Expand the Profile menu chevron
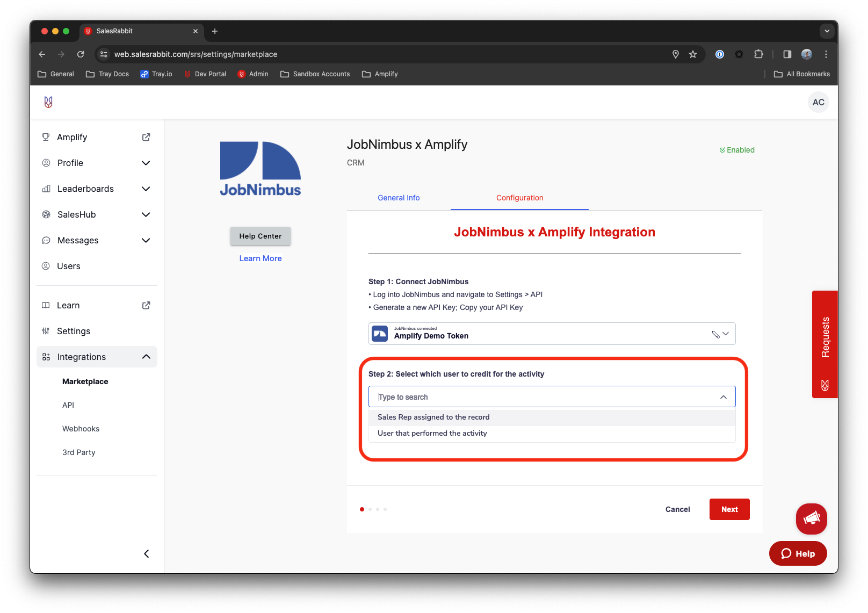Screen dimensions: 868x613 coord(146,163)
